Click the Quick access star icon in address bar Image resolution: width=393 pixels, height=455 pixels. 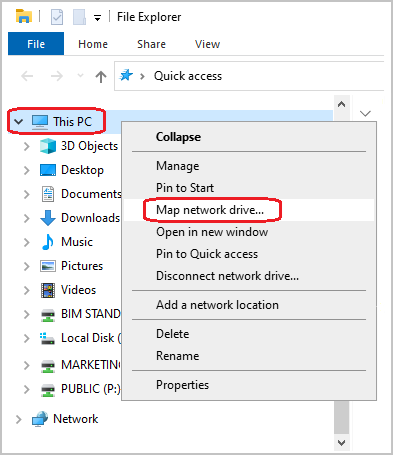(126, 76)
